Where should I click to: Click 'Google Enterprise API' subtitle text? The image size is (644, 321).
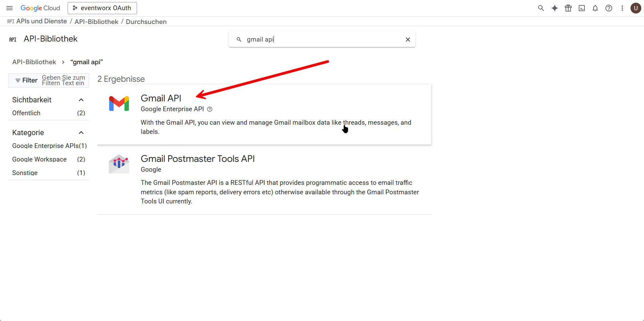[x=172, y=109]
